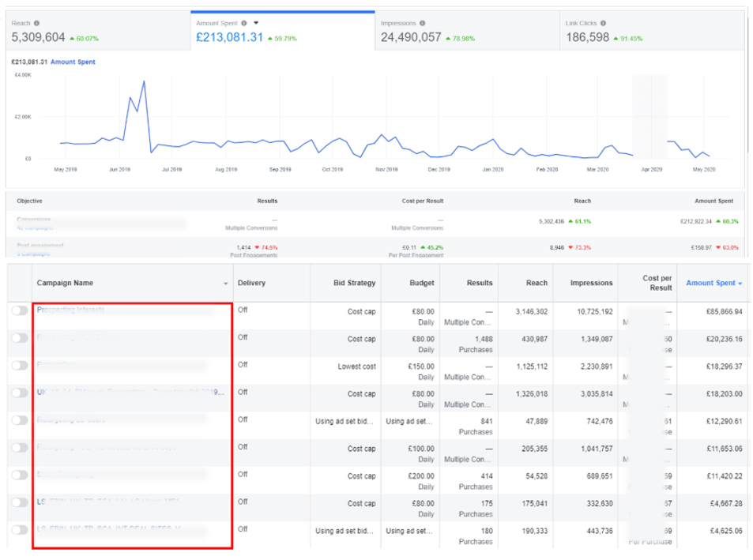Click the £85,866.94 amount spent cell

click(x=725, y=312)
